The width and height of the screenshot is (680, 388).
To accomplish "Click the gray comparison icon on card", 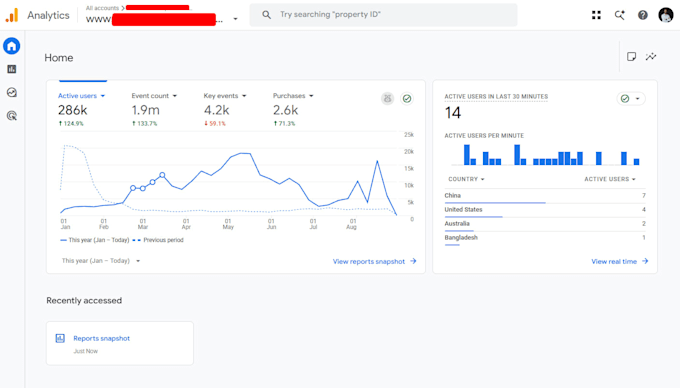I will coord(387,99).
